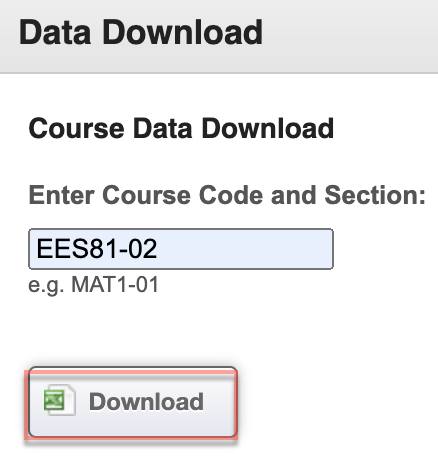Select the green spreadsheet file icon

point(60,400)
